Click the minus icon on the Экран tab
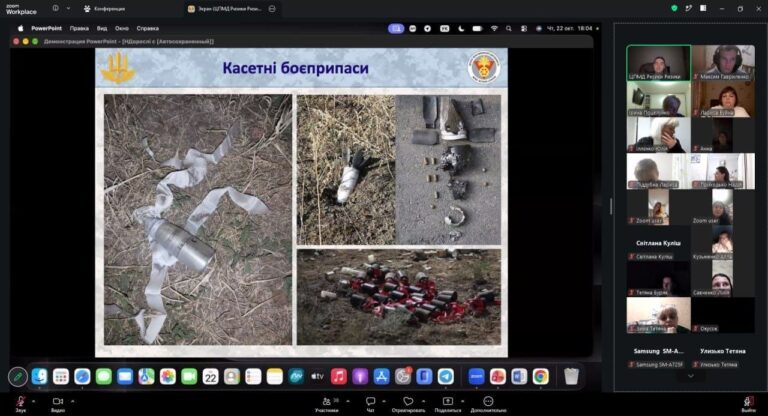 [272, 9]
